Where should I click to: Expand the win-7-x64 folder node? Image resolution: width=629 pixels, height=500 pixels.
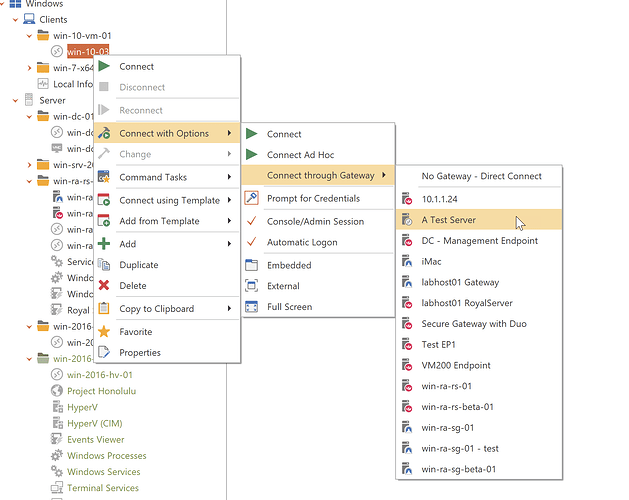coord(29,68)
